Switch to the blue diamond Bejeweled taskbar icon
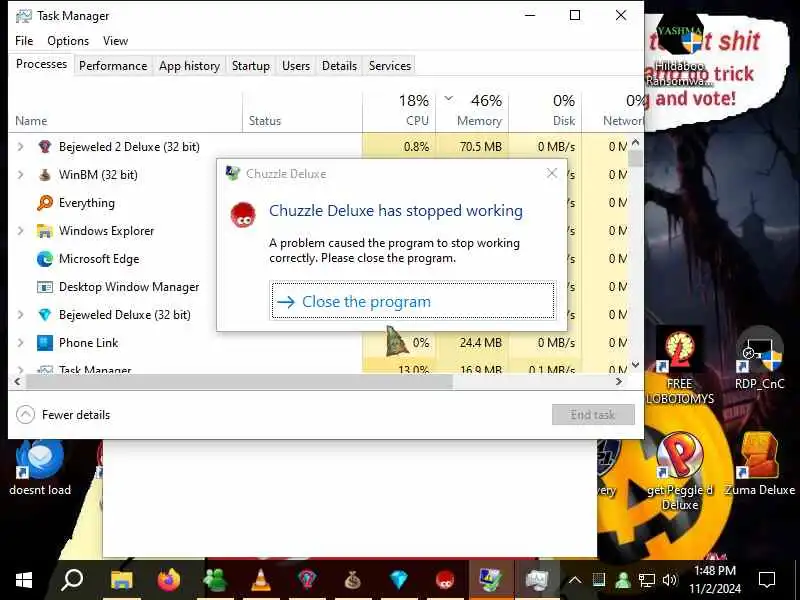800x600 pixels. [x=398, y=580]
